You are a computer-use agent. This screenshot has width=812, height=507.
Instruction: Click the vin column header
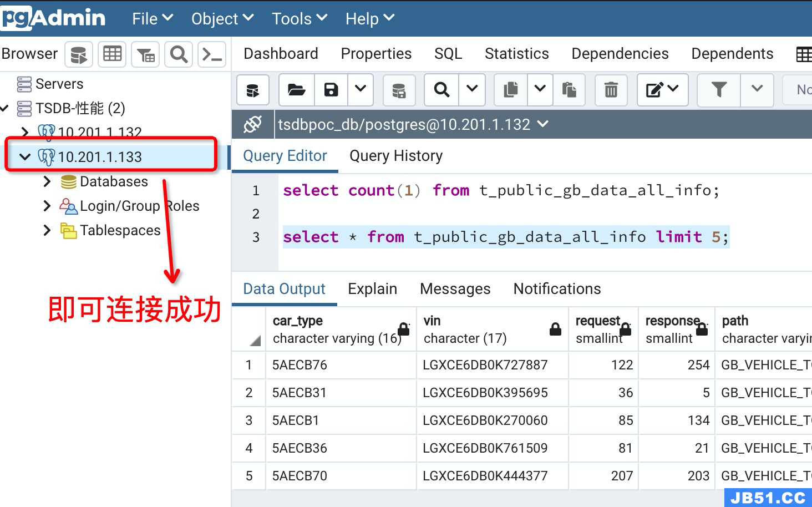493,329
